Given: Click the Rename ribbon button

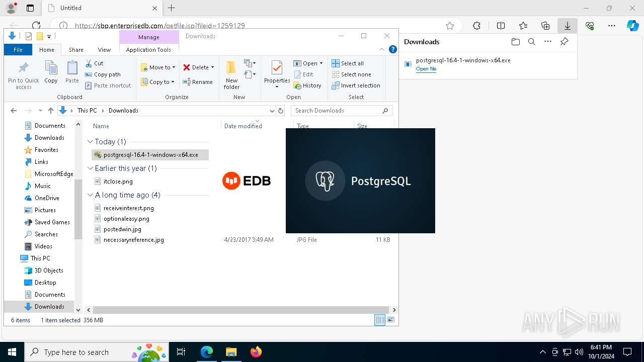Looking at the screenshot, I should [197, 82].
